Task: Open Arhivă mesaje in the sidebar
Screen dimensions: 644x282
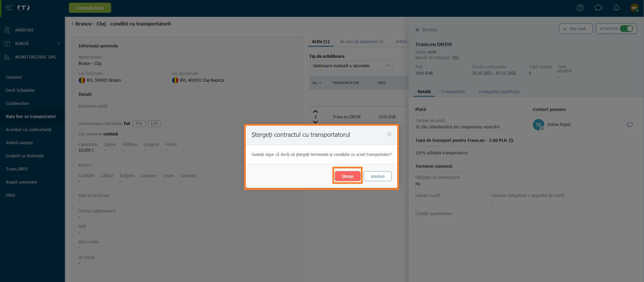Action: pos(19,143)
